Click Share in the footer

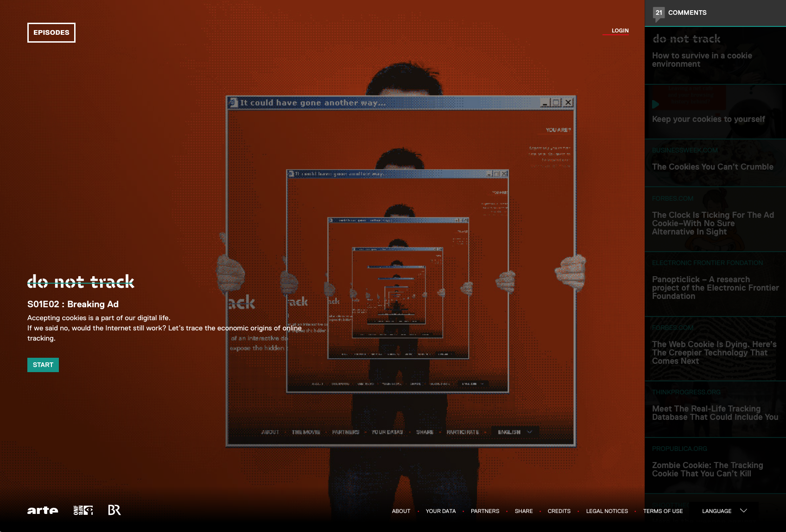(x=524, y=511)
